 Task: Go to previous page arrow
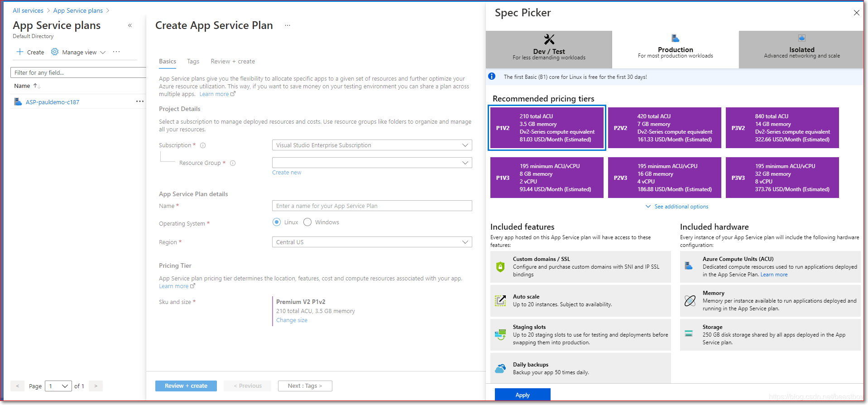click(x=17, y=386)
